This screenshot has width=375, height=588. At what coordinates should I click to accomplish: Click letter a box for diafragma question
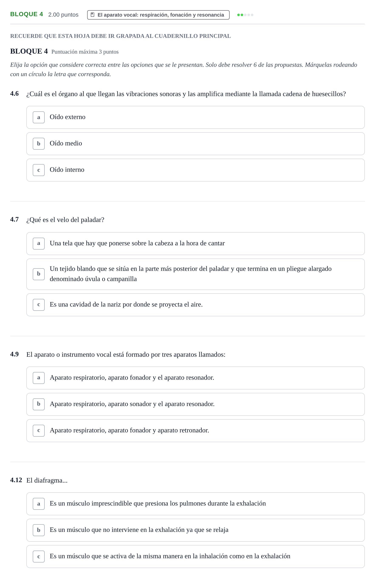(38, 504)
